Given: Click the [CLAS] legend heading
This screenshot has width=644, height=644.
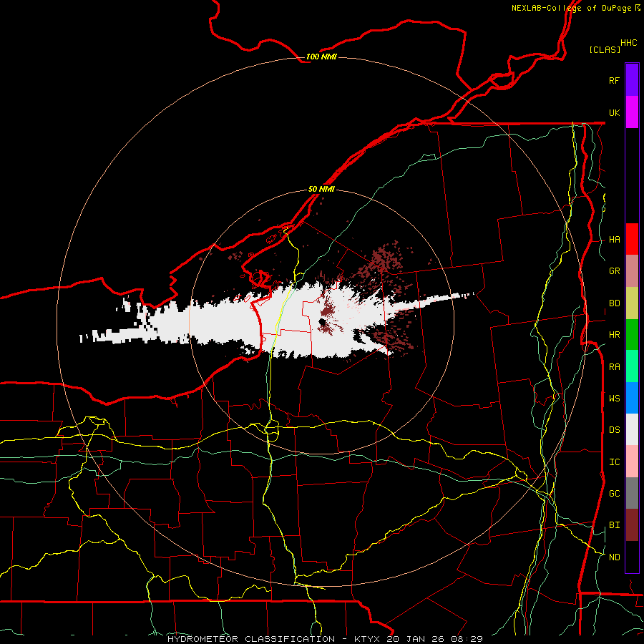Looking at the screenshot, I should click(x=605, y=49).
